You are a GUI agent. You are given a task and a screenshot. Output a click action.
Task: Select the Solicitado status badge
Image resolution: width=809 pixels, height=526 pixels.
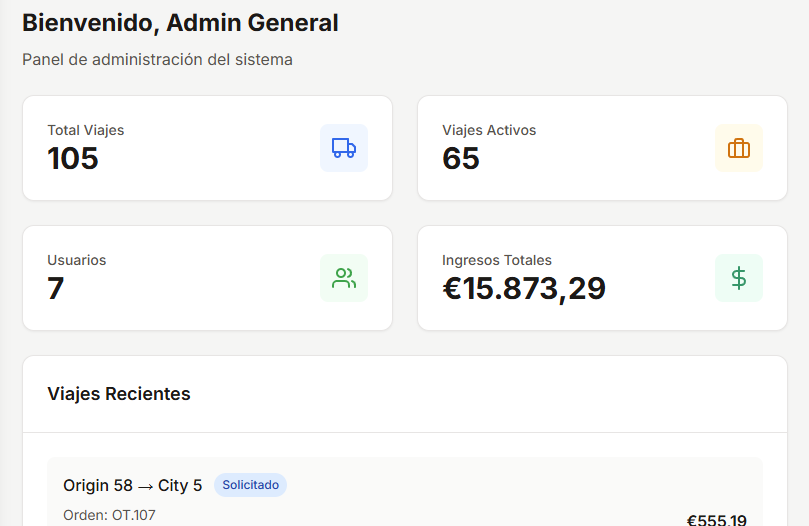pyautogui.click(x=250, y=485)
